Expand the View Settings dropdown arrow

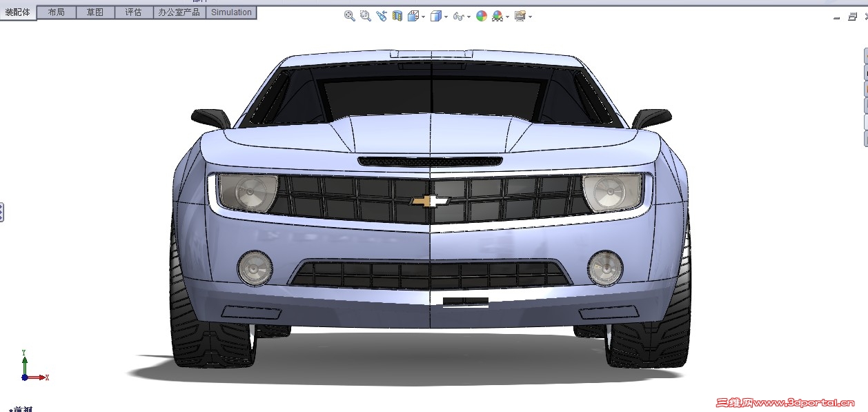pos(530,17)
